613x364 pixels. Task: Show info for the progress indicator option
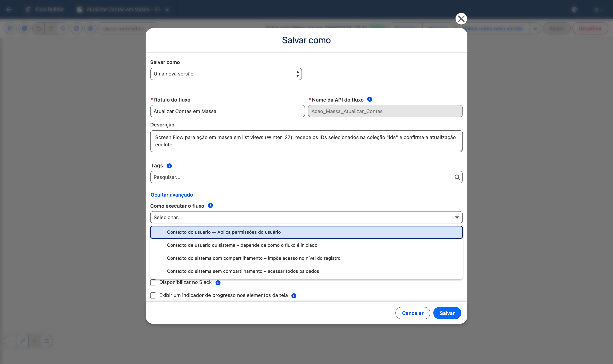294,296
